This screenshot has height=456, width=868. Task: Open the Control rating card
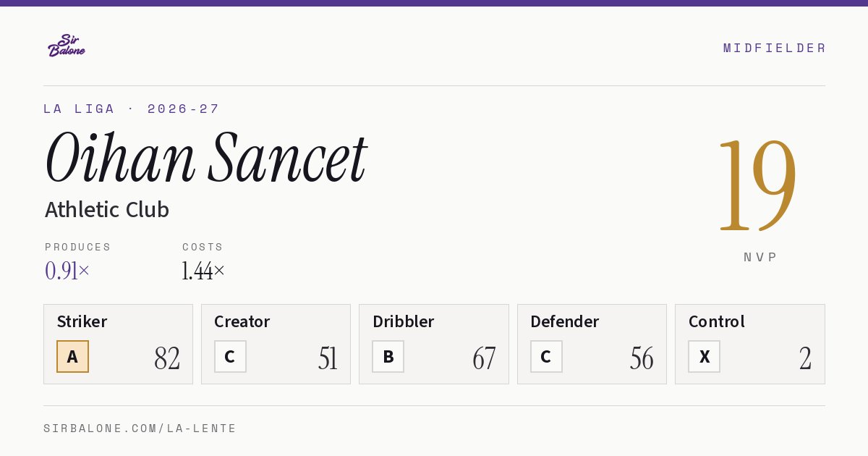pyautogui.click(x=750, y=344)
